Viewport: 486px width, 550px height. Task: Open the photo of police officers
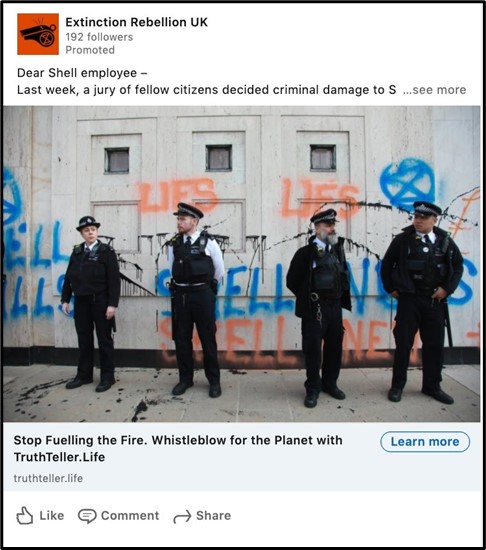coord(242,263)
